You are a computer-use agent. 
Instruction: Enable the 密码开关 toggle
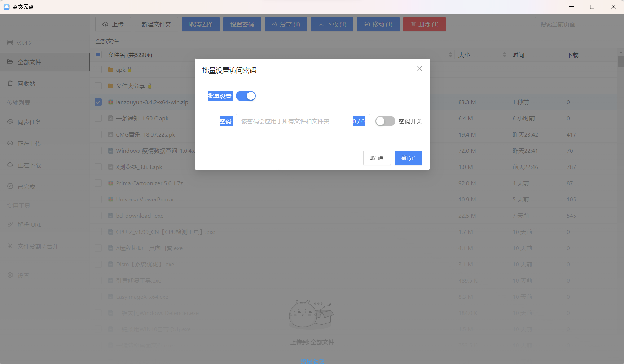point(385,121)
